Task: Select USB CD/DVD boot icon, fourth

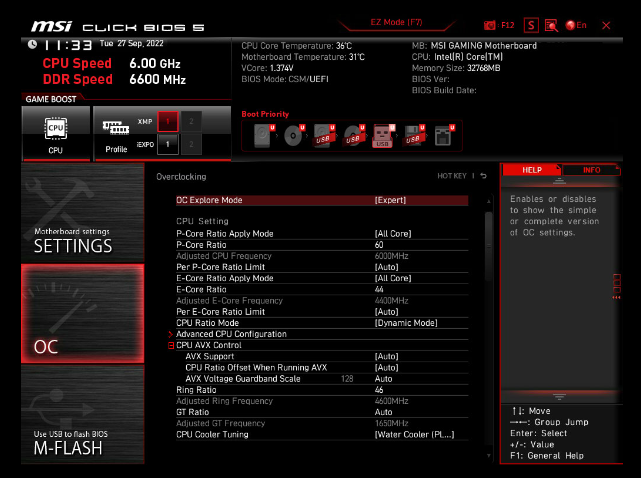Action: click(x=354, y=135)
